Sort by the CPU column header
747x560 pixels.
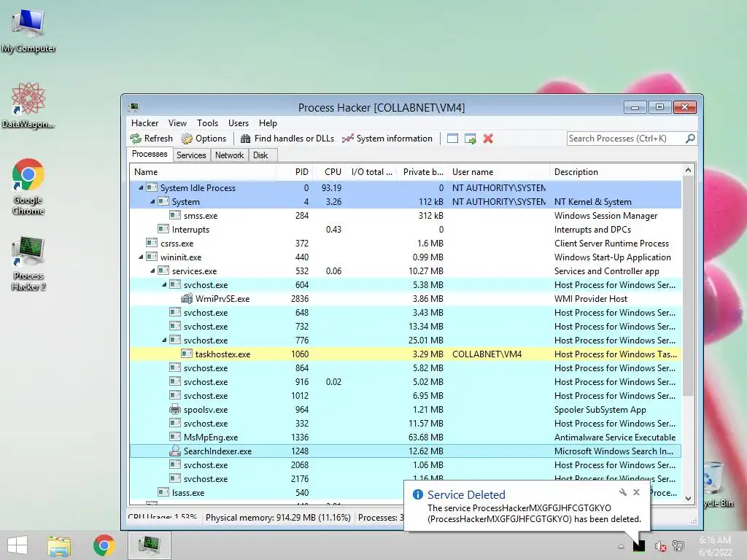[329, 172]
